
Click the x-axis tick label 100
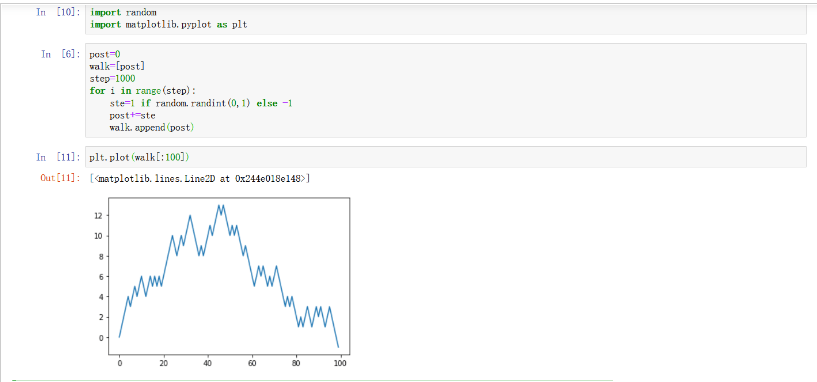tap(340, 363)
